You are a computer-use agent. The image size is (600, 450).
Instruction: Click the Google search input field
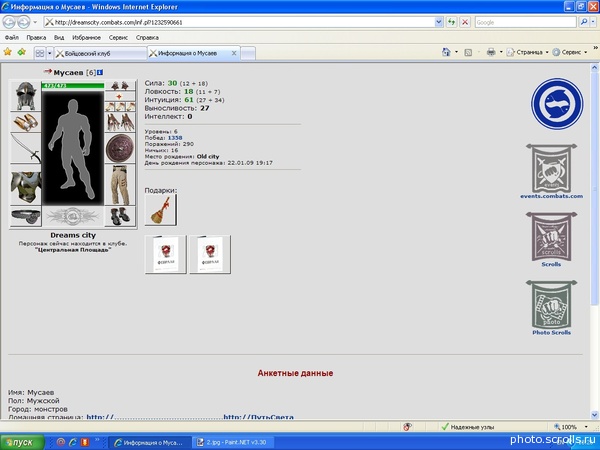pyautogui.click(x=525, y=22)
